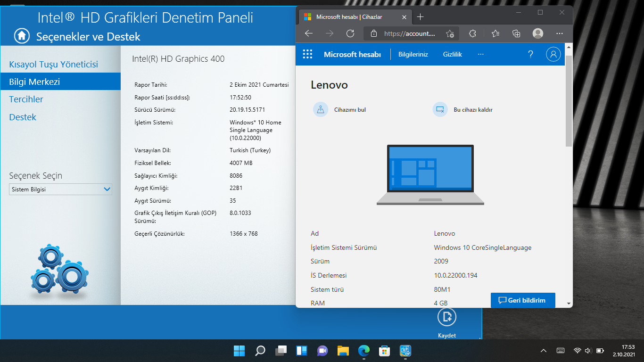Click the scrollbar down arrow in Edge

coord(569,304)
